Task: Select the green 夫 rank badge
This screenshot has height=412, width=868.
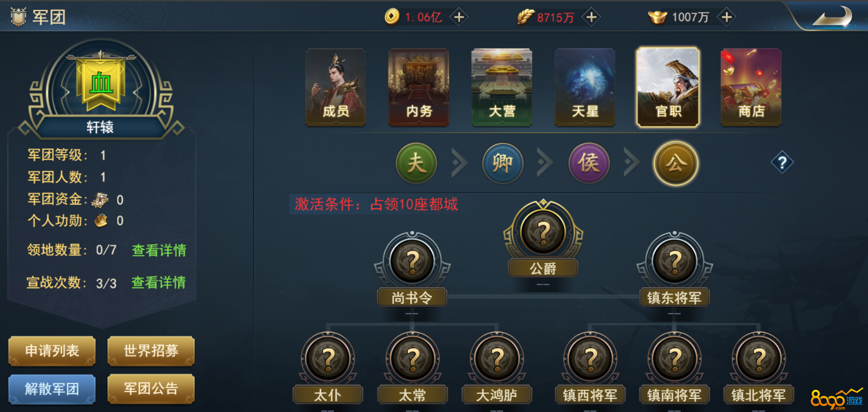Action: click(416, 163)
